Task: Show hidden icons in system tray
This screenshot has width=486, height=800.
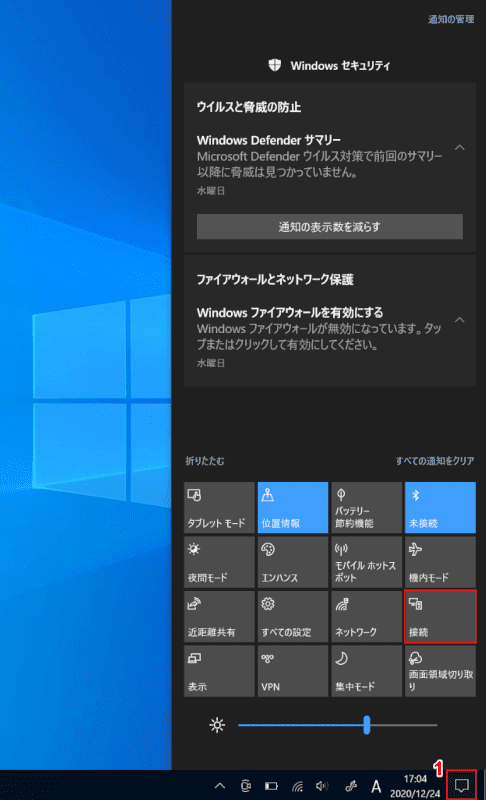Action: click(x=220, y=786)
